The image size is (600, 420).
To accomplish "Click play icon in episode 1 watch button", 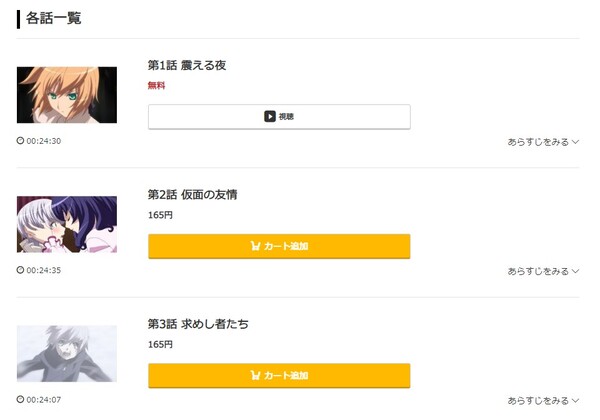I will tap(270, 117).
